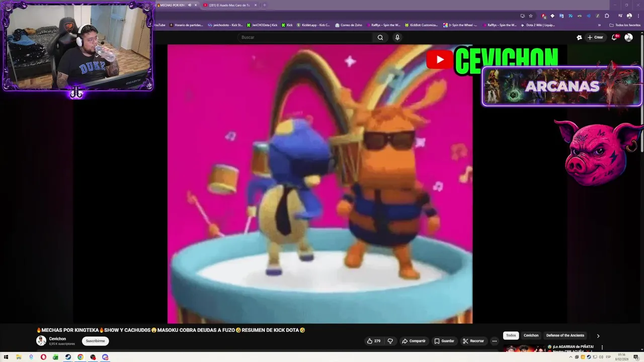Click the video player area
The height and width of the screenshot is (362, 644).
pos(320,184)
